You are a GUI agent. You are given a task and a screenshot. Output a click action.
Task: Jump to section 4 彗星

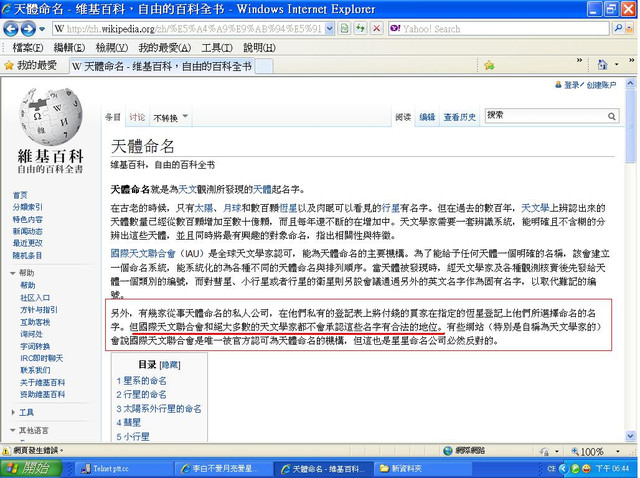(128, 422)
